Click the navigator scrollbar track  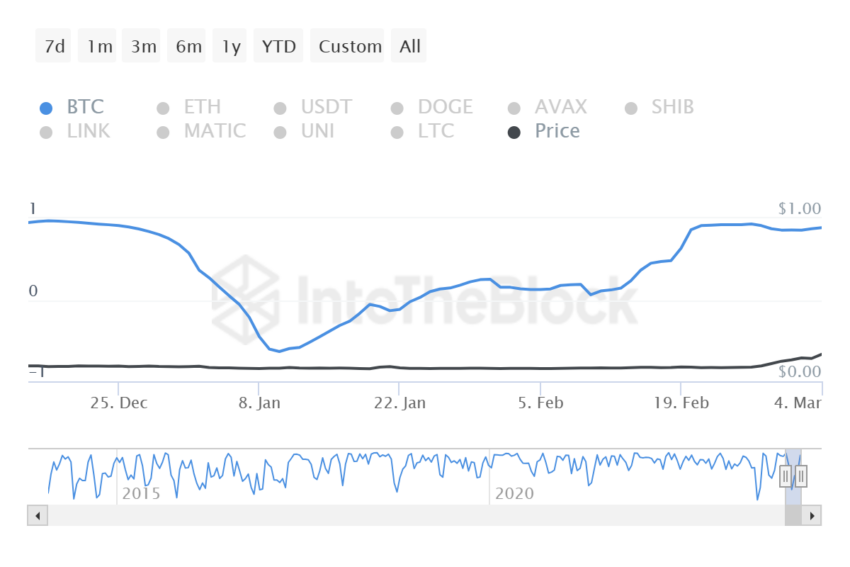pos(416,516)
